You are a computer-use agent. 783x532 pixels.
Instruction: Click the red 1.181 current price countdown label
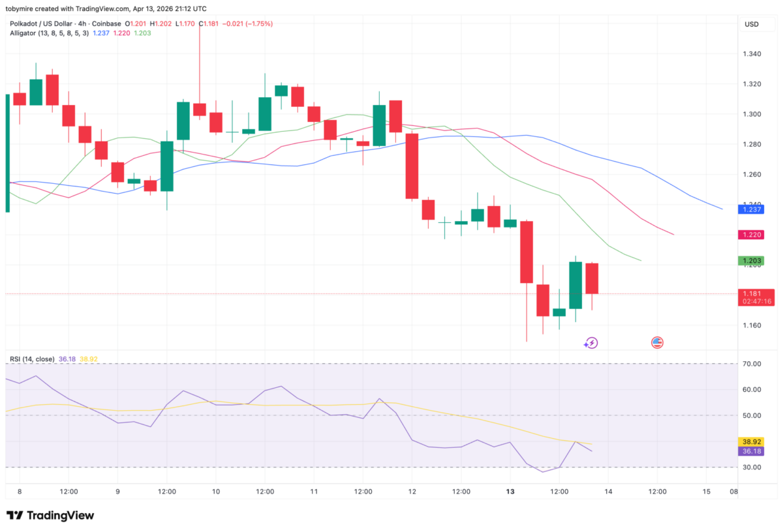tap(756, 297)
